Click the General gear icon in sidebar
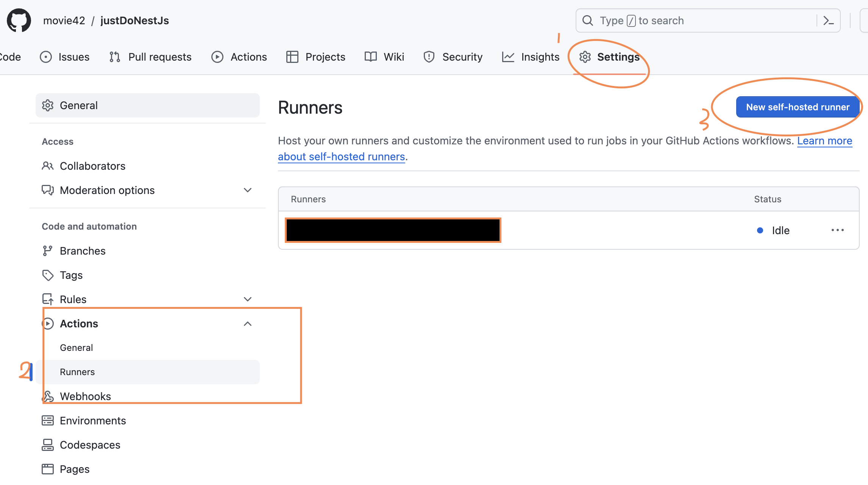 tap(48, 105)
